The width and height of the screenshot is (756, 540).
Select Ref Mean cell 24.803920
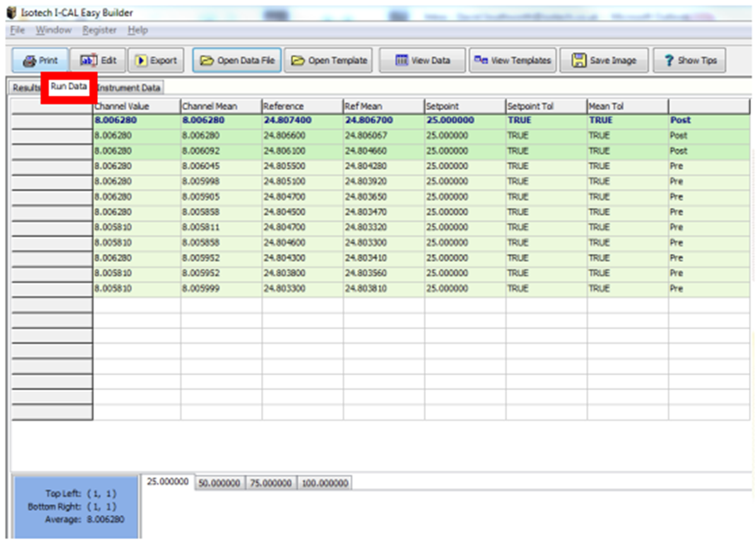pyautogui.click(x=384, y=181)
